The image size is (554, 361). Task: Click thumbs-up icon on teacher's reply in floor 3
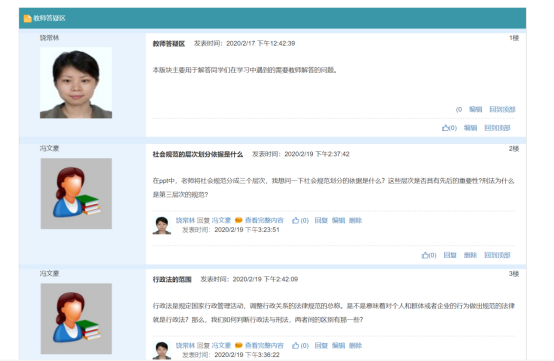click(x=295, y=345)
